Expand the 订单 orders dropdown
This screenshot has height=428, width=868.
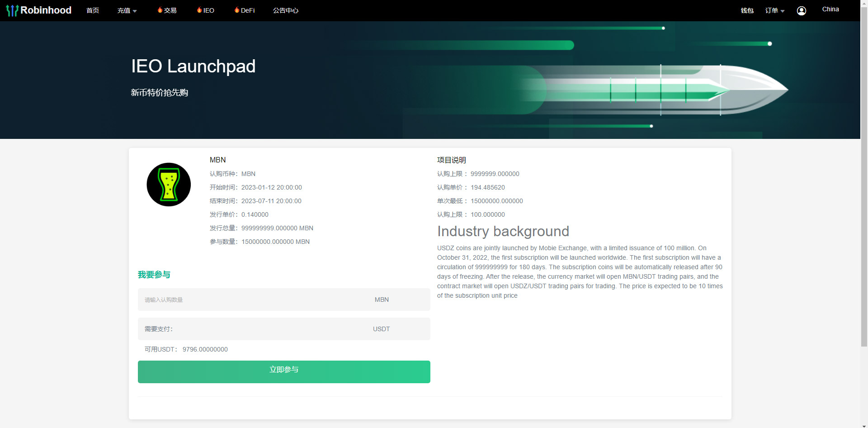click(x=774, y=10)
